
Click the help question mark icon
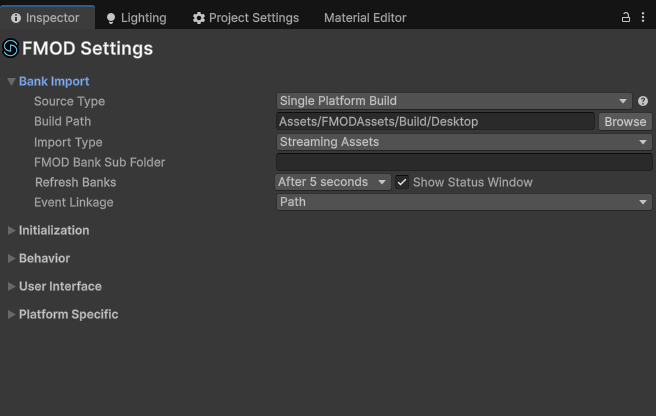tap(643, 101)
